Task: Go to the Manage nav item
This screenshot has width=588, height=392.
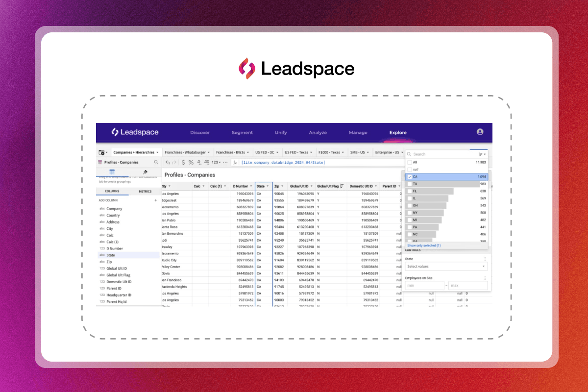Action: tap(358, 132)
